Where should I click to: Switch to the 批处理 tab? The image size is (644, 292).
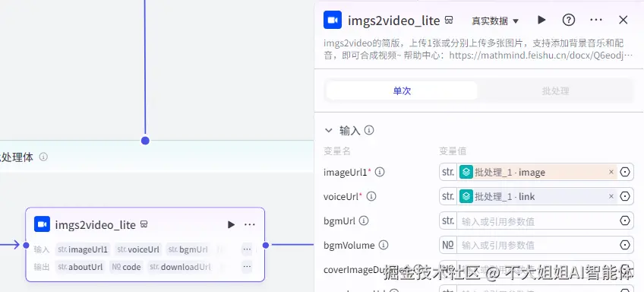555,91
